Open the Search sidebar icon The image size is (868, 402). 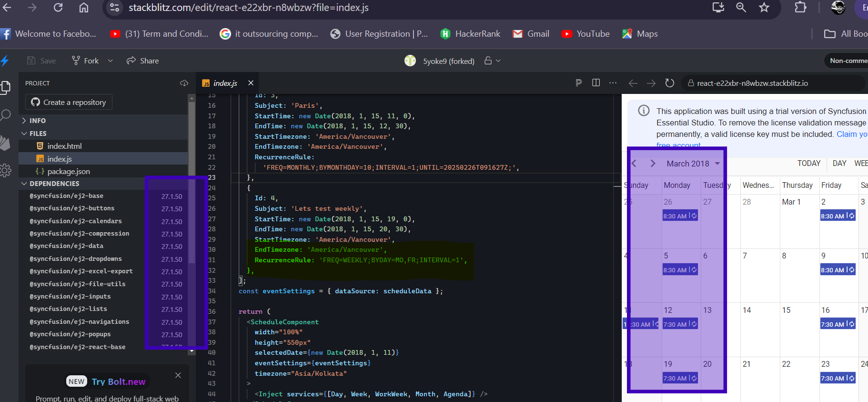6,115
